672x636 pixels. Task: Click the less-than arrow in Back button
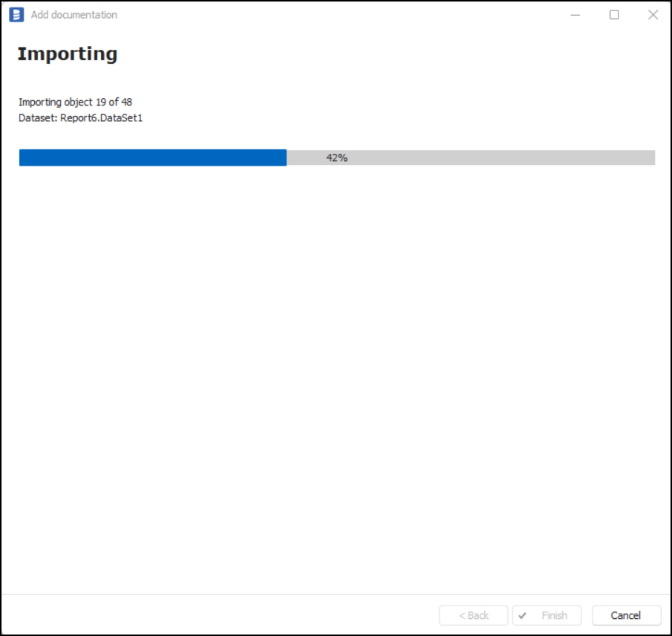click(x=462, y=615)
